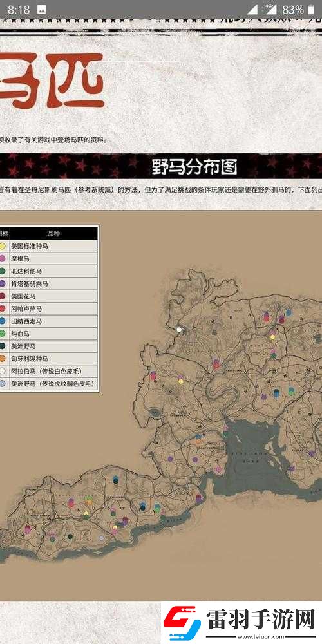Tap the 4G signal strength icon
322x644 pixels.
[x=270, y=9]
